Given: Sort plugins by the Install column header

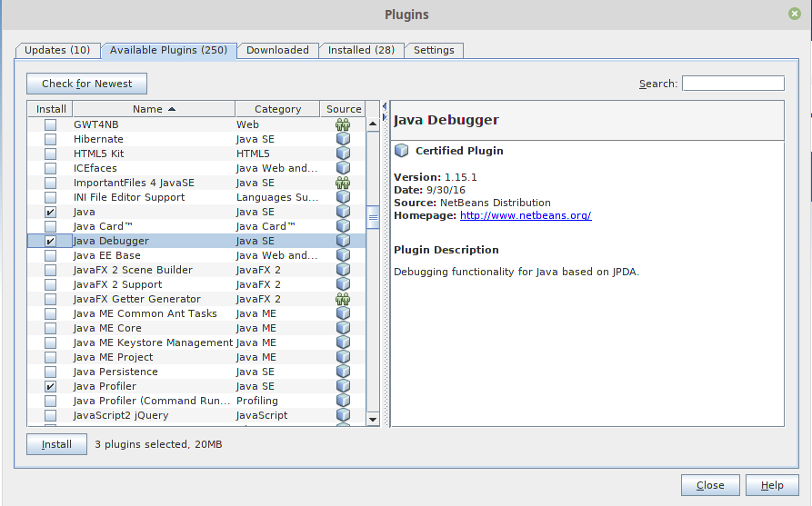Looking at the screenshot, I should 51,109.
